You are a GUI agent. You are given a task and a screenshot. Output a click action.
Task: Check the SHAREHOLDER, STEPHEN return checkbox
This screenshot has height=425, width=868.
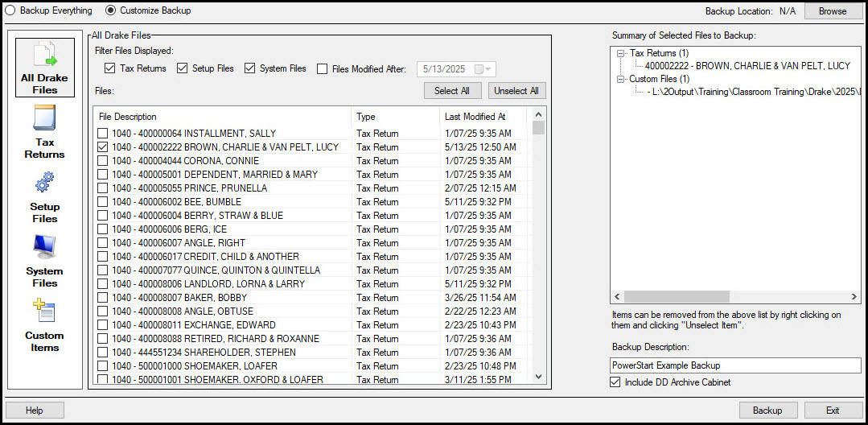pyautogui.click(x=102, y=353)
